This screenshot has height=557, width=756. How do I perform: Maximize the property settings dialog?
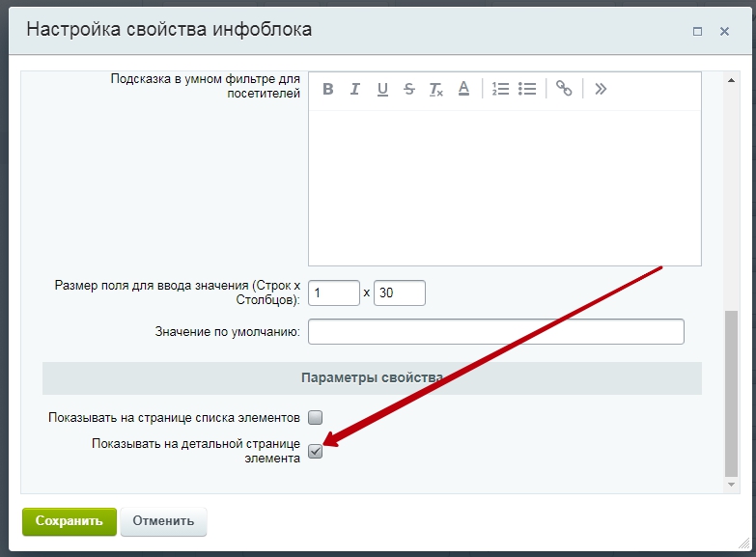pos(697,31)
